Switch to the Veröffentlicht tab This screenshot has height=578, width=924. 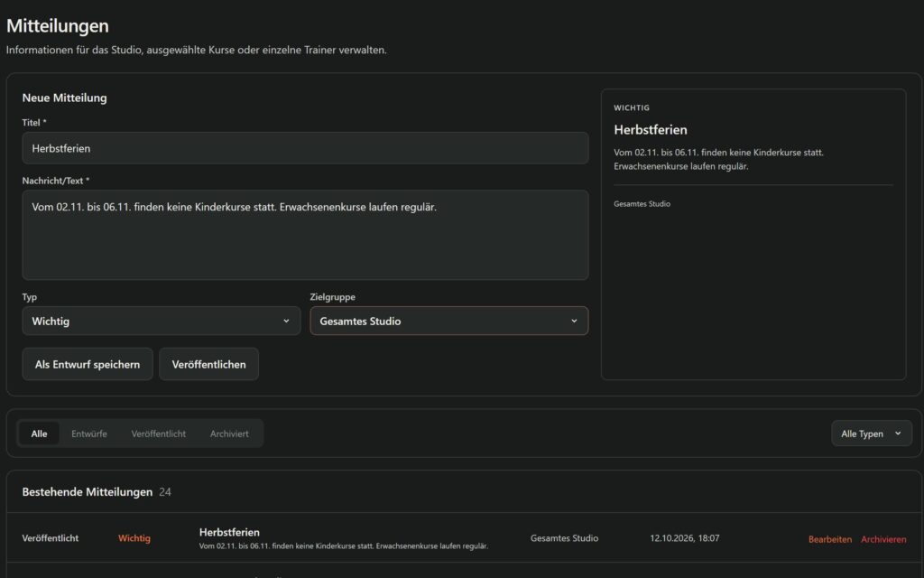(x=159, y=433)
